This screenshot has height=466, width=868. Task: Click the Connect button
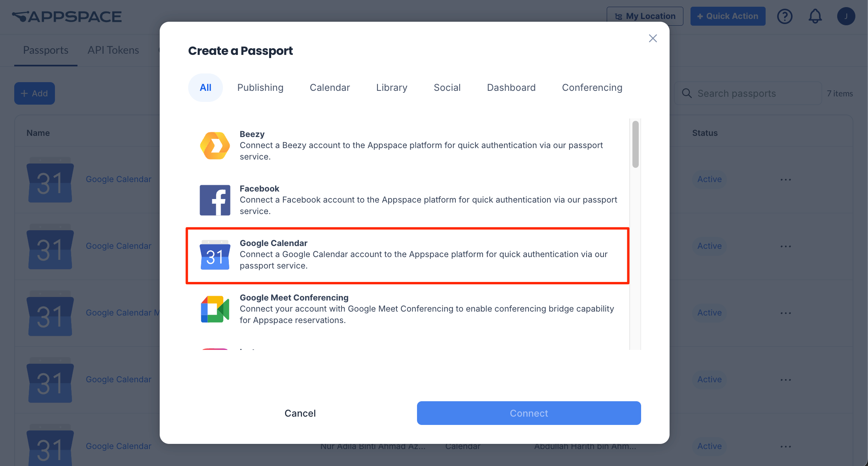point(529,413)
